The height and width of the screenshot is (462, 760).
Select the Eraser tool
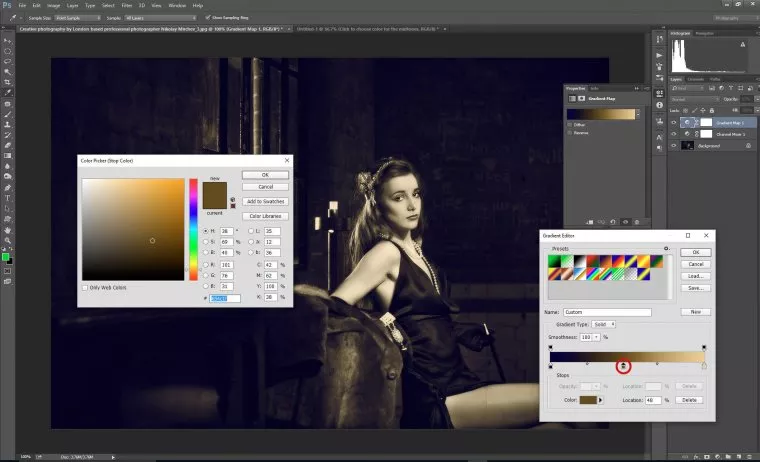[x=7, y=145]
